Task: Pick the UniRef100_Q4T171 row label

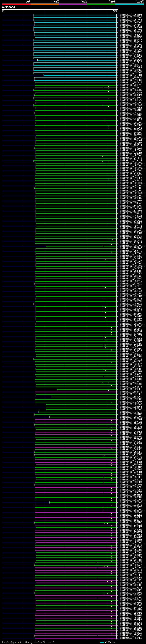Action: [x=131, y=158]
